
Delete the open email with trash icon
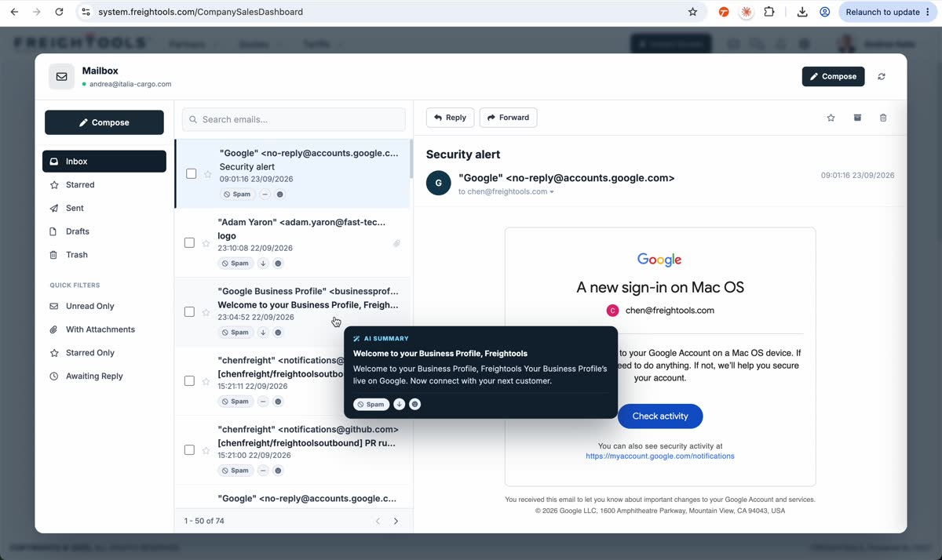pos(883,118)
